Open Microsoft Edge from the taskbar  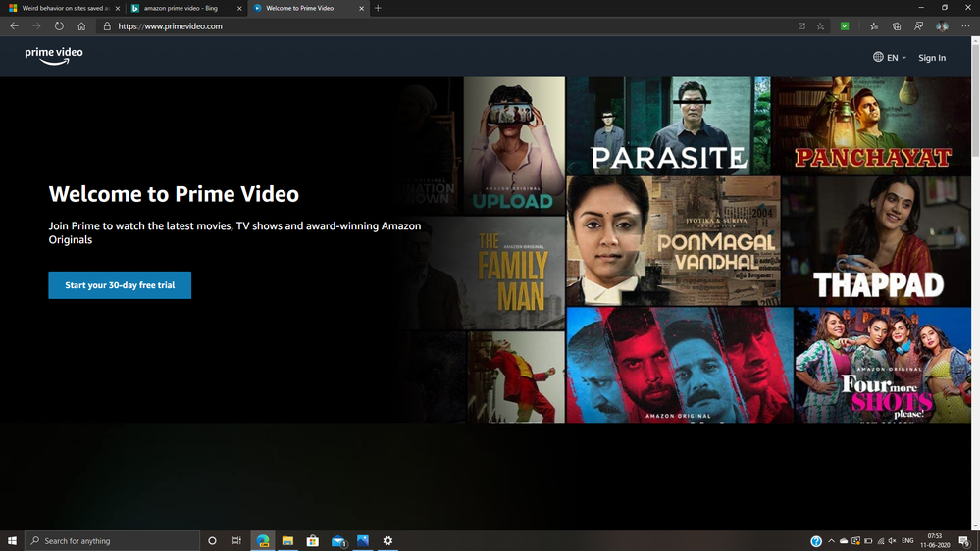263,540
